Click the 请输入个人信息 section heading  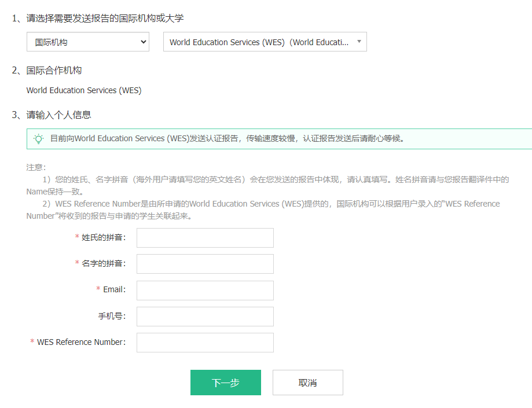pyautogui.click(x=58, y=115)
